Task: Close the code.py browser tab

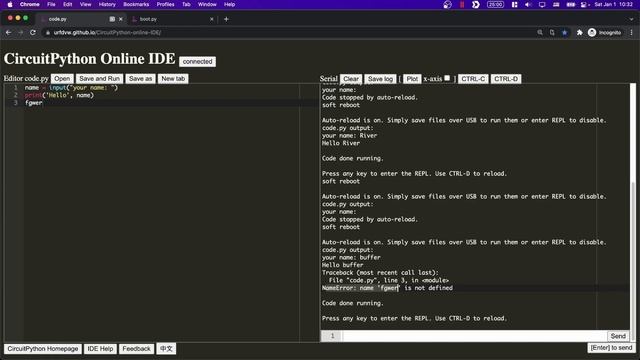Action: pos(120,19)
